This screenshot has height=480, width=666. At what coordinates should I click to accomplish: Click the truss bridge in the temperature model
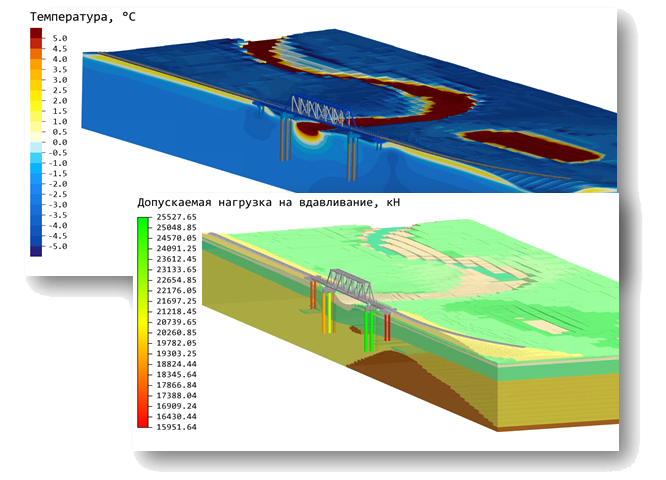pos(322,110)
